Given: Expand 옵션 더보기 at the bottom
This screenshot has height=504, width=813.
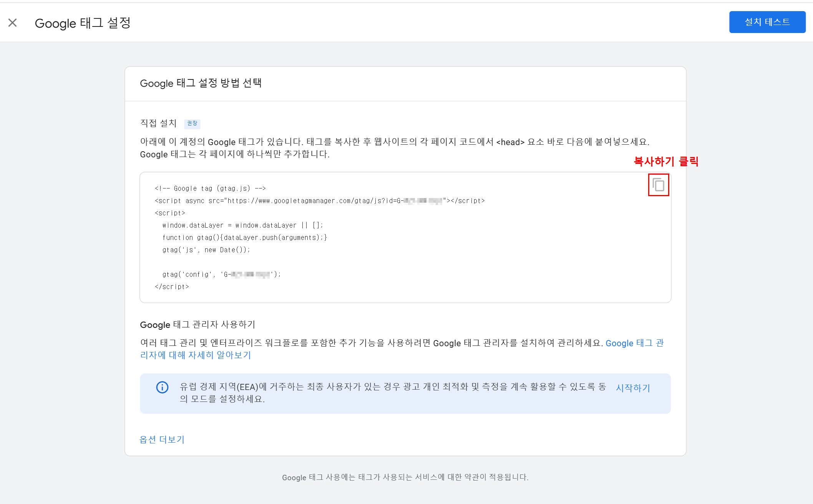Looking at the screenshot, I should 162,440.
